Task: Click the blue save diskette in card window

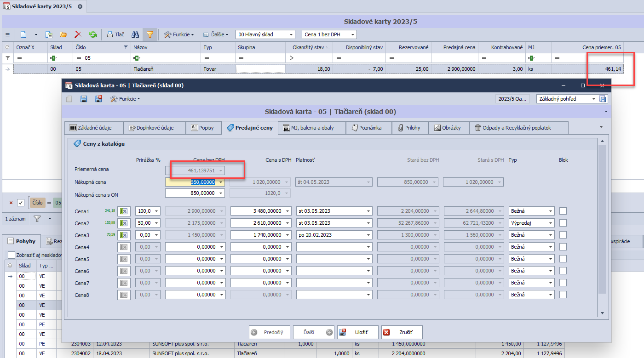Action: [x=84, y=99]
